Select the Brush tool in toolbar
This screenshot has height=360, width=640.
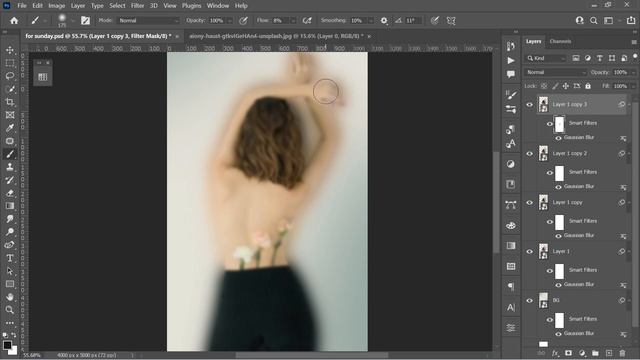(10, 154)
